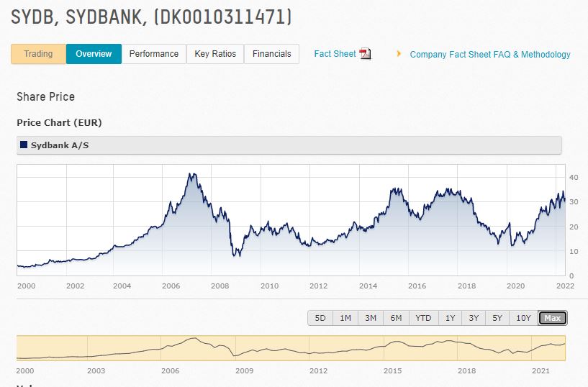Set chart range to 1M
This screenshot has width=588, height=387.
click(345, 318)
